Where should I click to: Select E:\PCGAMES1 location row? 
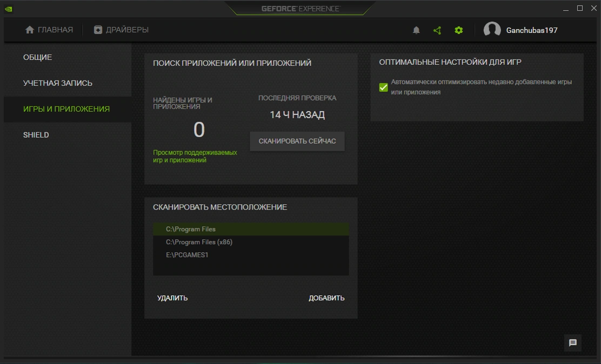tap(251, 255)
